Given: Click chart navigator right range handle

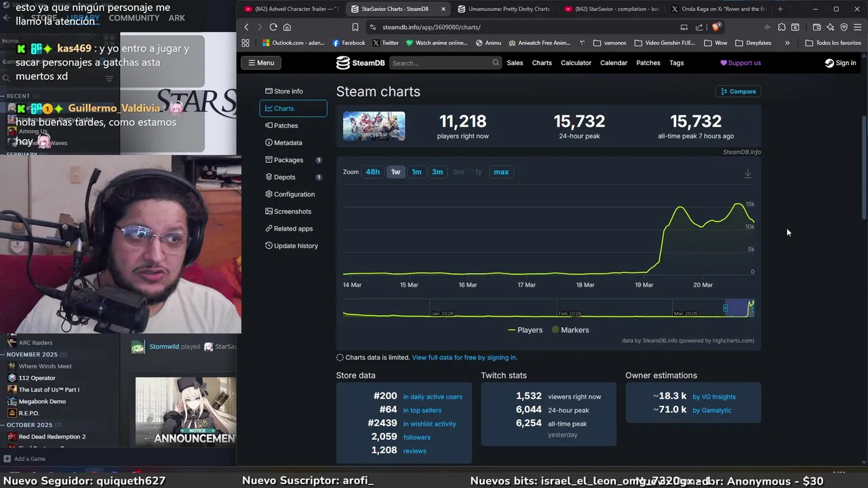Looking at the screenshot, I should [753, 308].
